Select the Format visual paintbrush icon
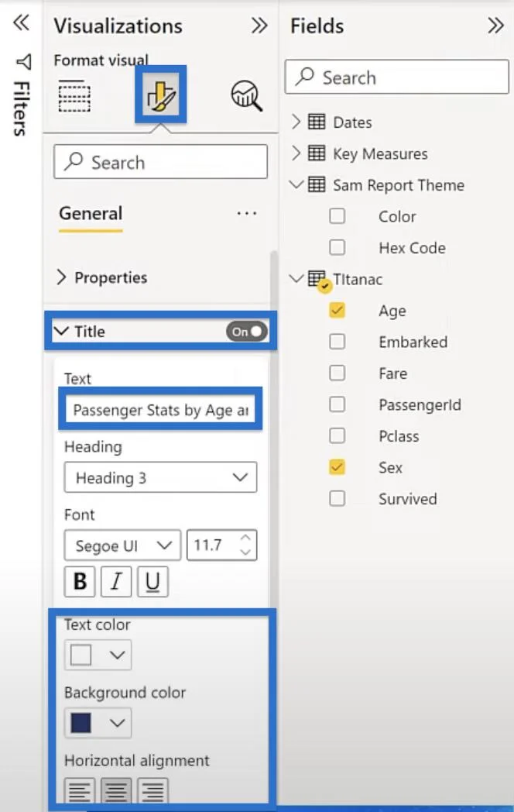The width and height of the screenshot is (514, 812). click(x=161, y=95)
